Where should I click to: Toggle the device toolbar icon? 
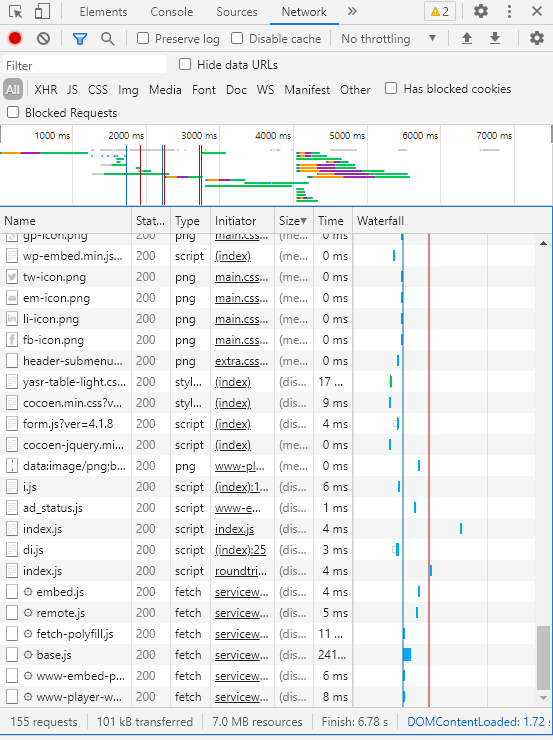pos(42,11)
